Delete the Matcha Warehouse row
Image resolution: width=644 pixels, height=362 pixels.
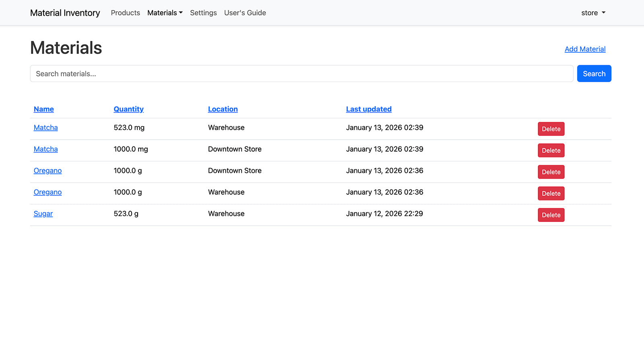pos(551,129)
